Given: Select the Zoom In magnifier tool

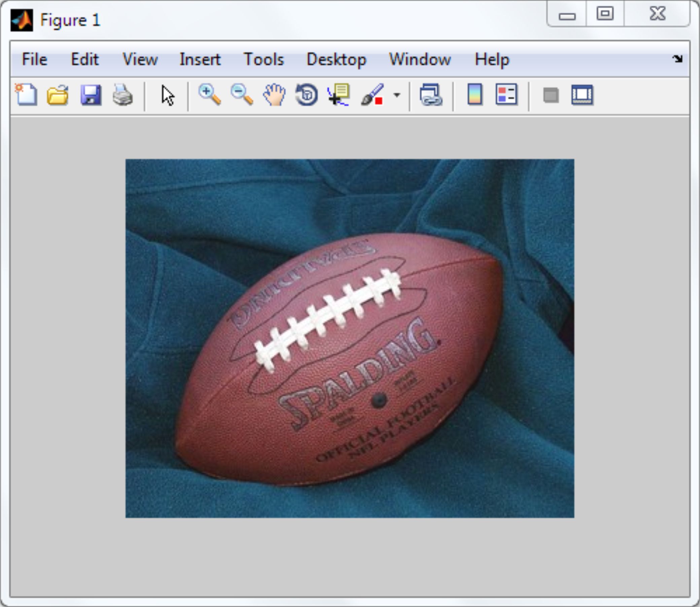Looking at the screenshot, I should tap(209, 95).
